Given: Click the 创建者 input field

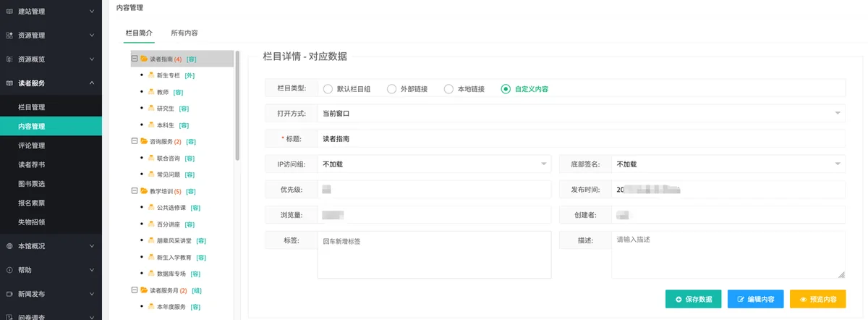Looking at the screenshot, I should [728, 215].
